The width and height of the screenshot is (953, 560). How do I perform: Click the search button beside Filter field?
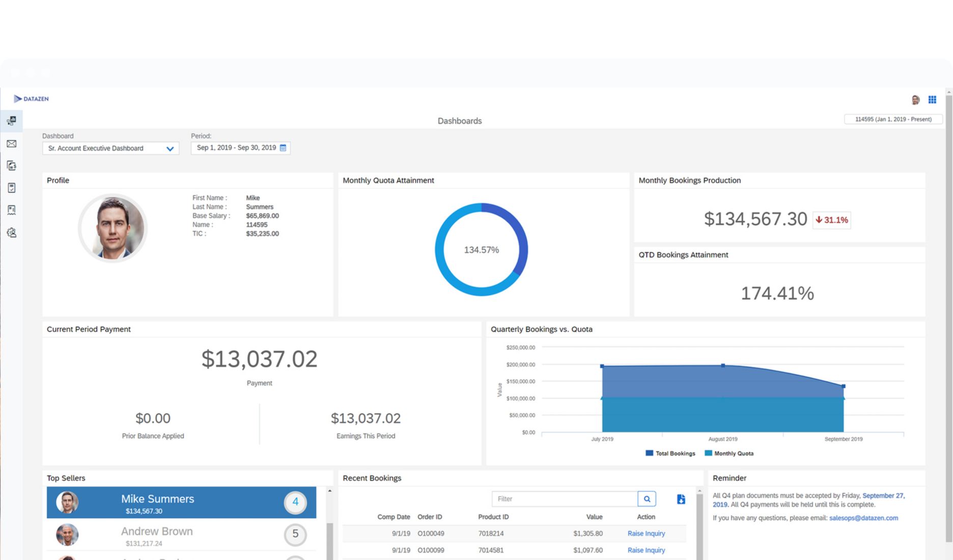pyautogui.click(x=647, y=499)
